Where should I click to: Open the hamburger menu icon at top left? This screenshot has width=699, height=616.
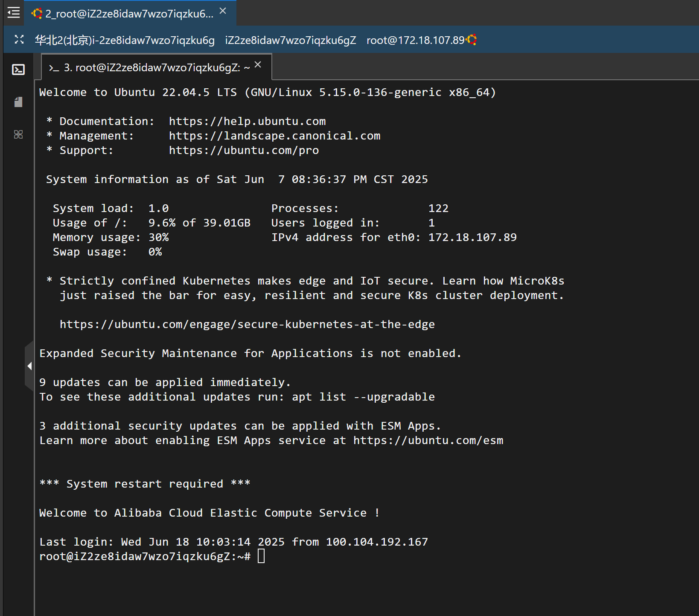[x=14, y=12]
